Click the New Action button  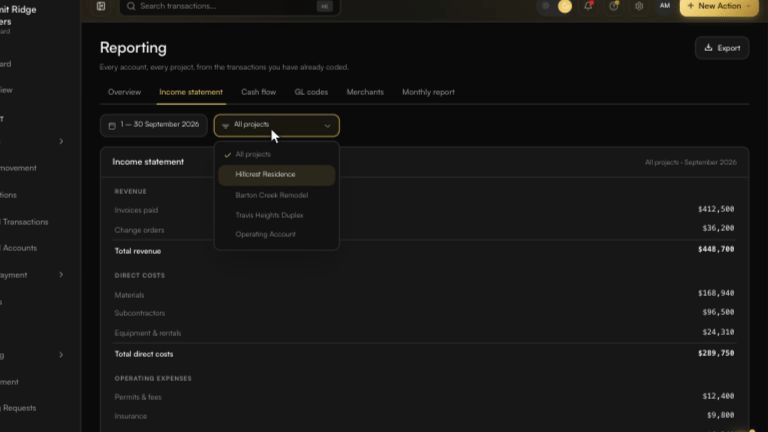coord(719,6)
